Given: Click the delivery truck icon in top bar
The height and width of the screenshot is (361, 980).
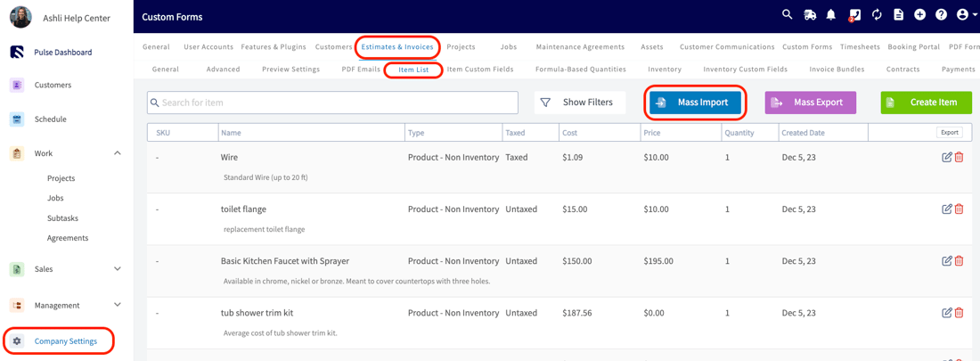Looking at the screenshot, I should coord(809,15).
